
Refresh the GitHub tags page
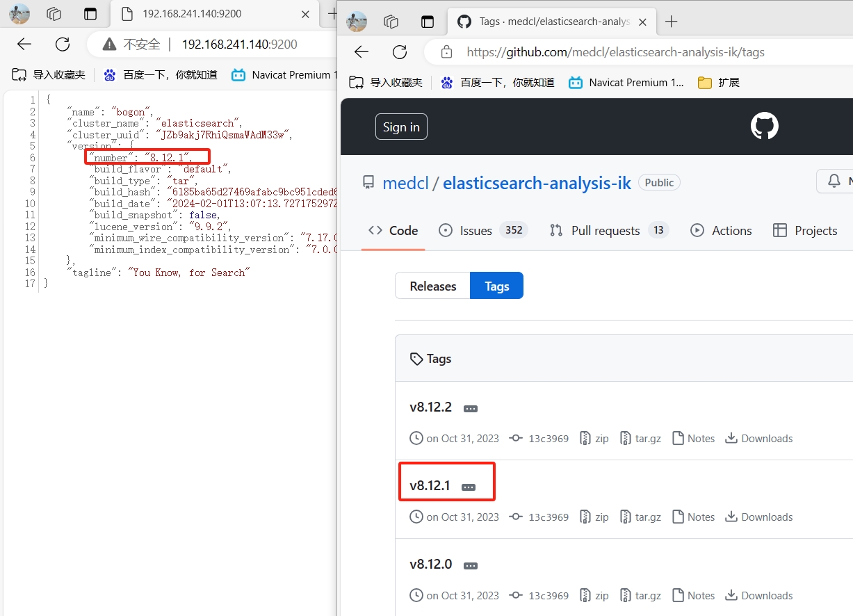(400, 52)
